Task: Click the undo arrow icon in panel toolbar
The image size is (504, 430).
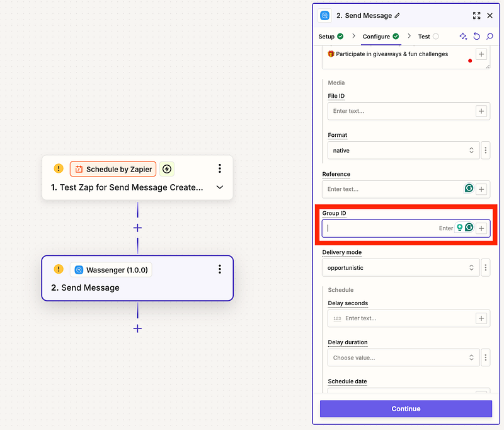Action: pyautogui.click(x=476, y=37)
